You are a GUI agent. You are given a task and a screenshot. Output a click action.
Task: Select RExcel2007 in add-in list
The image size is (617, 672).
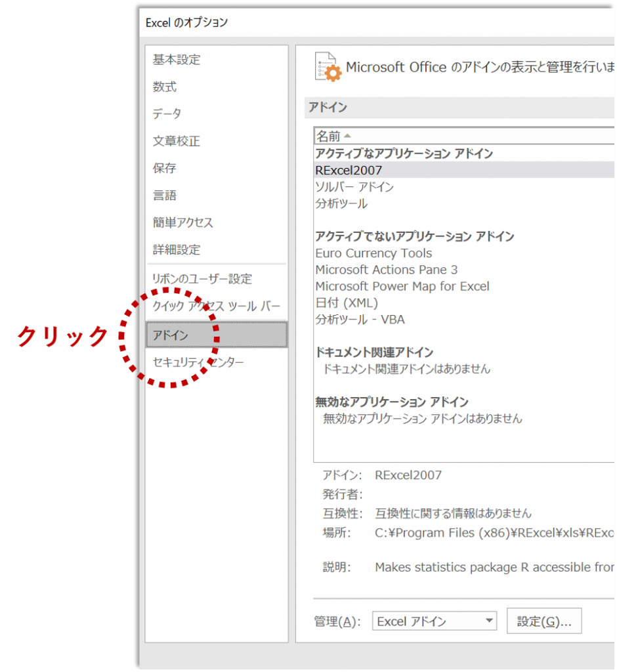tap(349, 171)
